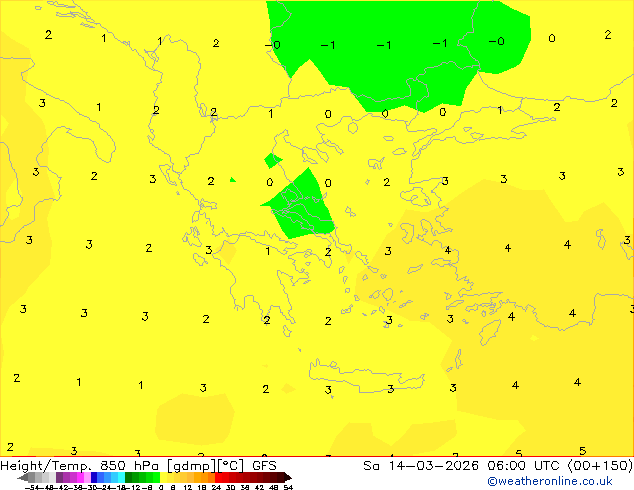The image size is (634, 490).
Task: Click the island of Crete outline
Action: point(366,376)
